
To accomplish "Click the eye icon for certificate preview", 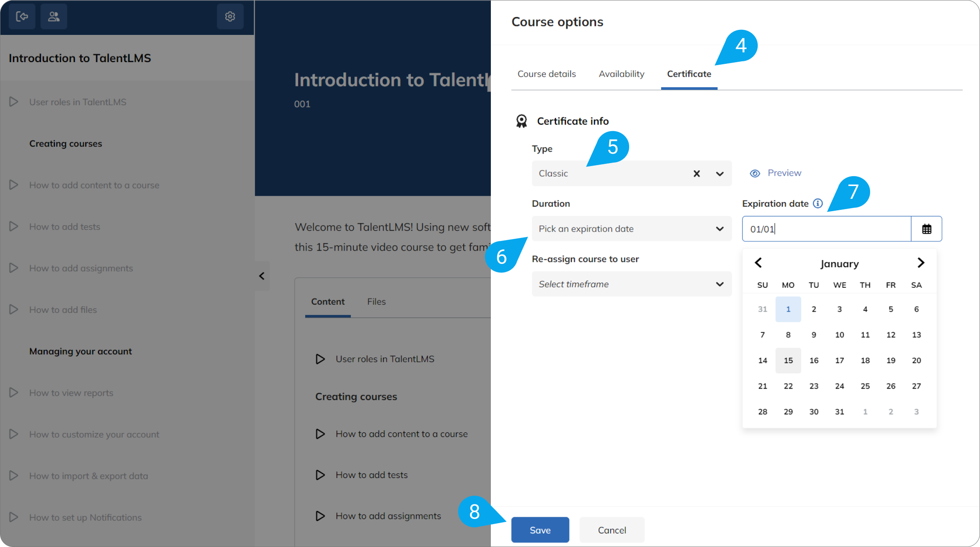I will [x=755, y=173].
